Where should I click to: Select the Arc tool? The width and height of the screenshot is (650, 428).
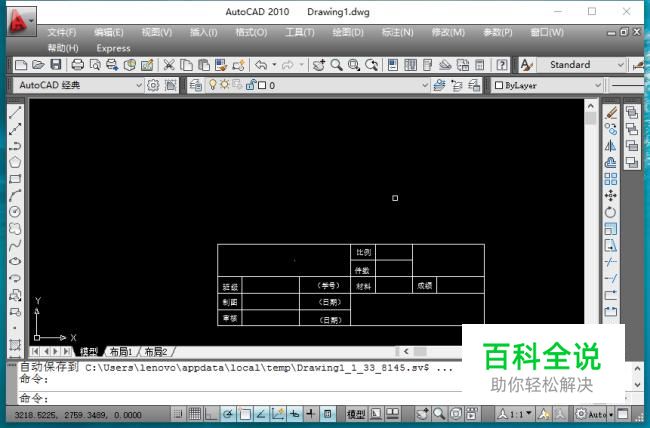[x=15, y=195]
